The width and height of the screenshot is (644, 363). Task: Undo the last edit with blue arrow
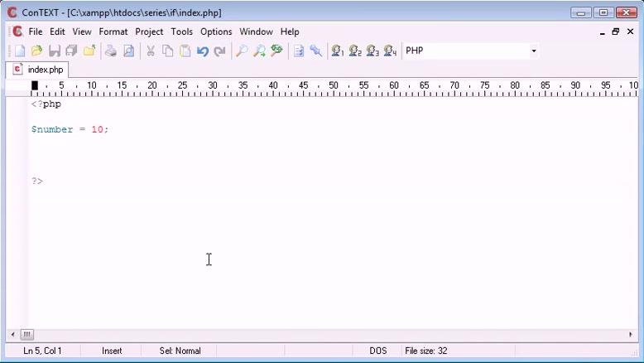pyautogui.click(x=203, y=51)
